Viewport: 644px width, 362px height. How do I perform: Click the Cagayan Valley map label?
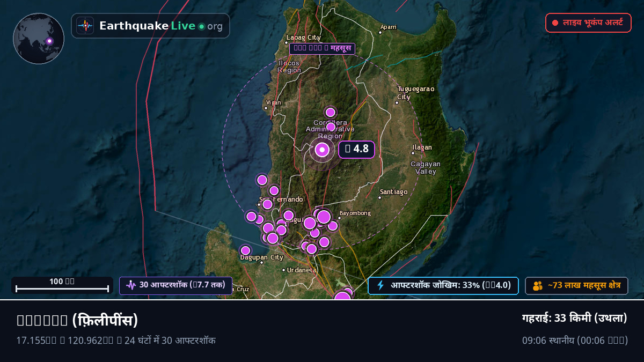click(426, 168)
